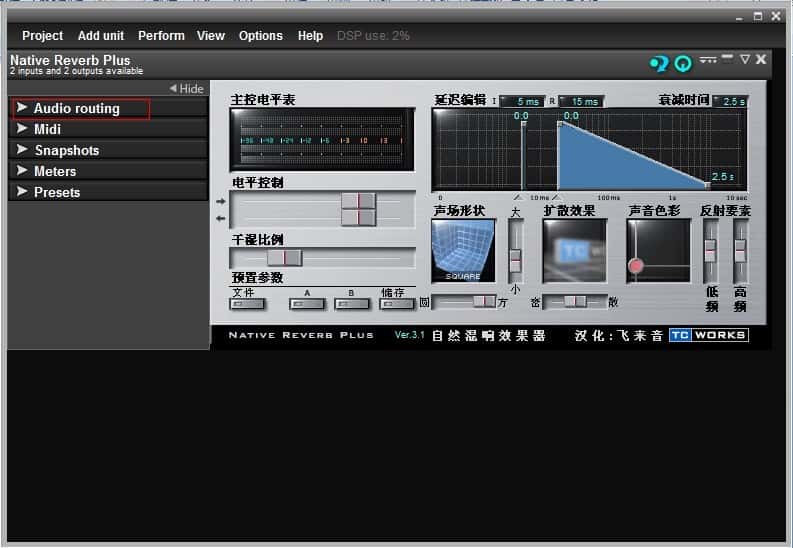Click the main level meter display

click(x=322, y=140)
